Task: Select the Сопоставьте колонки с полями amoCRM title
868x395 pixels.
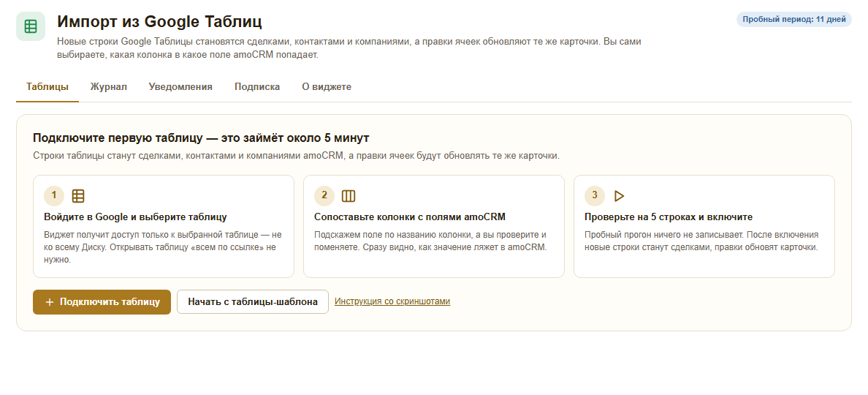Action: (410, 217)
